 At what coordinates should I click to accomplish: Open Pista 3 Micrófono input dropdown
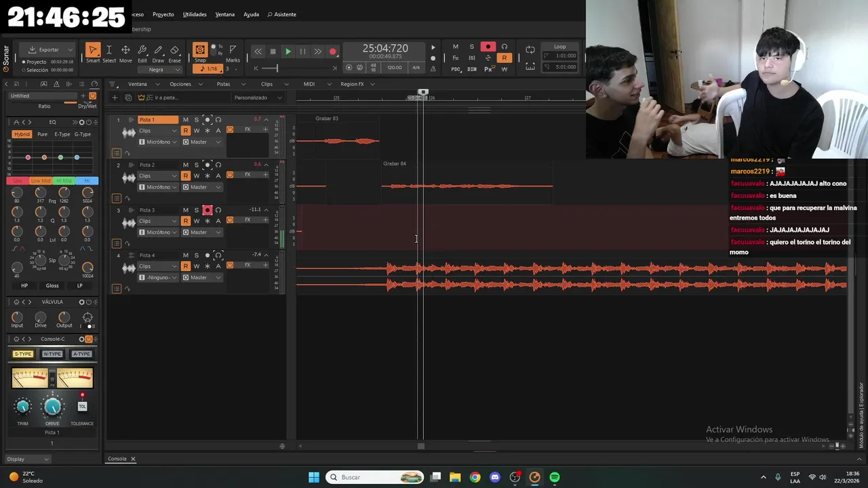coord(158,232)
